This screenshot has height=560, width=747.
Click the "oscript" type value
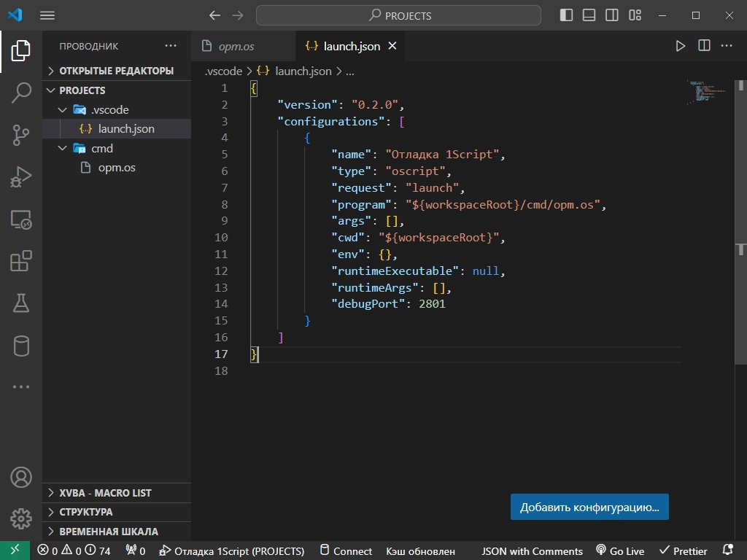click(x=415, y=171)
